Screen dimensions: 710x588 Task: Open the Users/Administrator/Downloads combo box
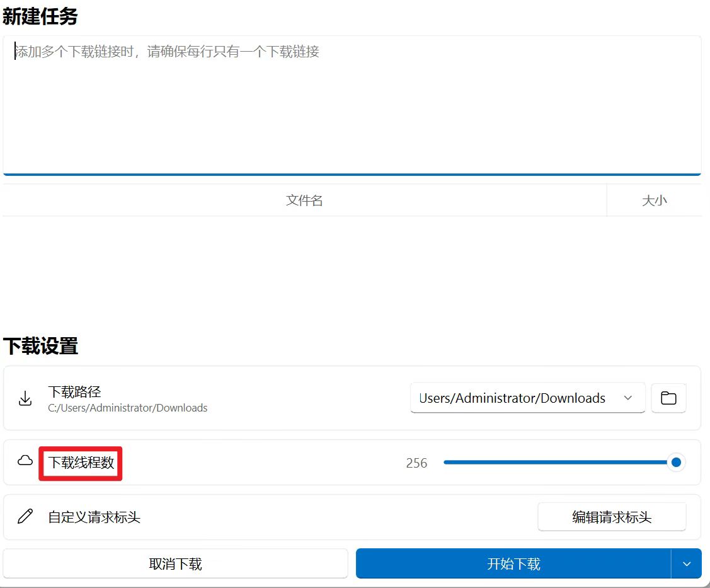528,398
